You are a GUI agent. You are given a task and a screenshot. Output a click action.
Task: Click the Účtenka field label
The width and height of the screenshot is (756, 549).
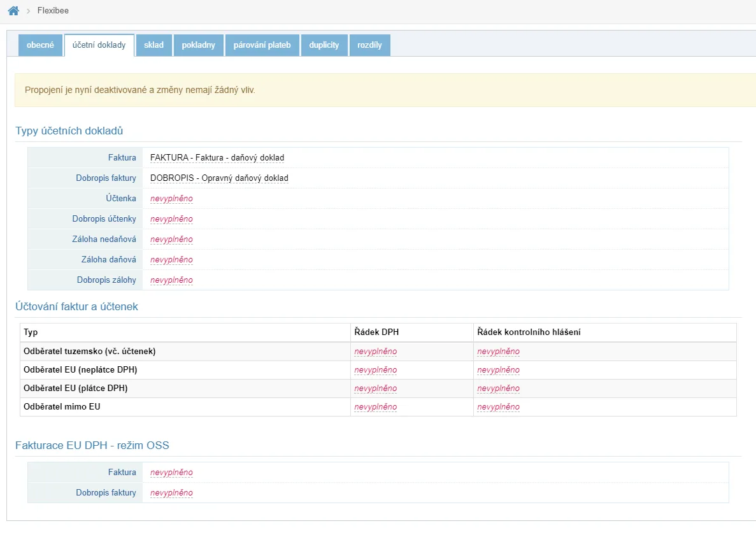121,198
